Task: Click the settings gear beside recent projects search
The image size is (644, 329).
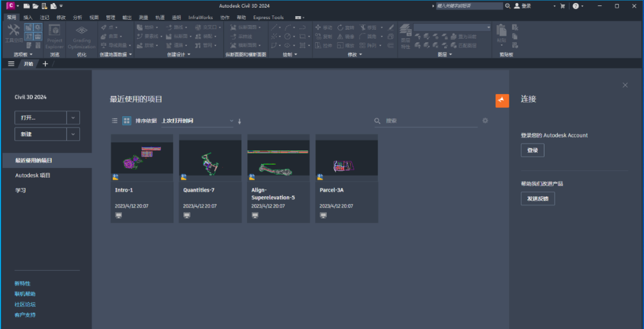Action: 485,120
